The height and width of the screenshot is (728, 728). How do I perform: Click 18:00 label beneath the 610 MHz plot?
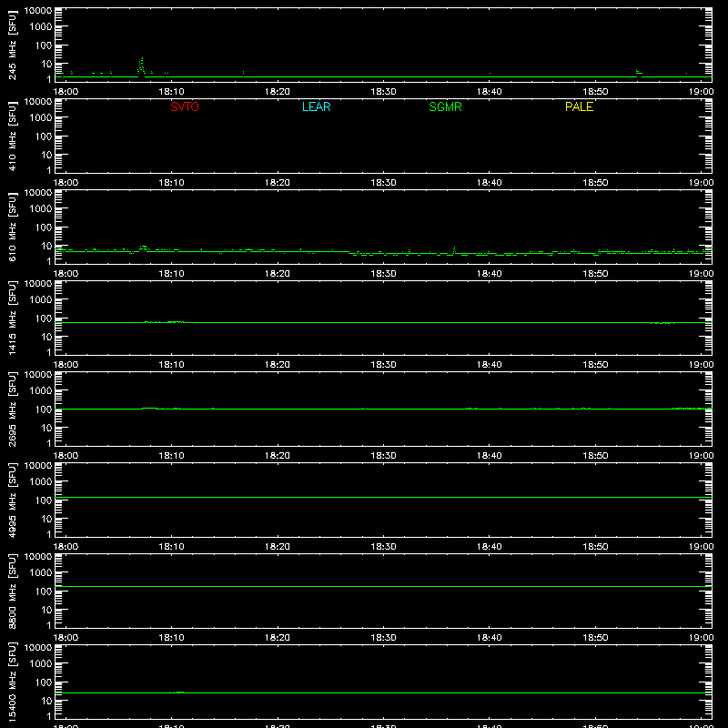click(66, 274)
